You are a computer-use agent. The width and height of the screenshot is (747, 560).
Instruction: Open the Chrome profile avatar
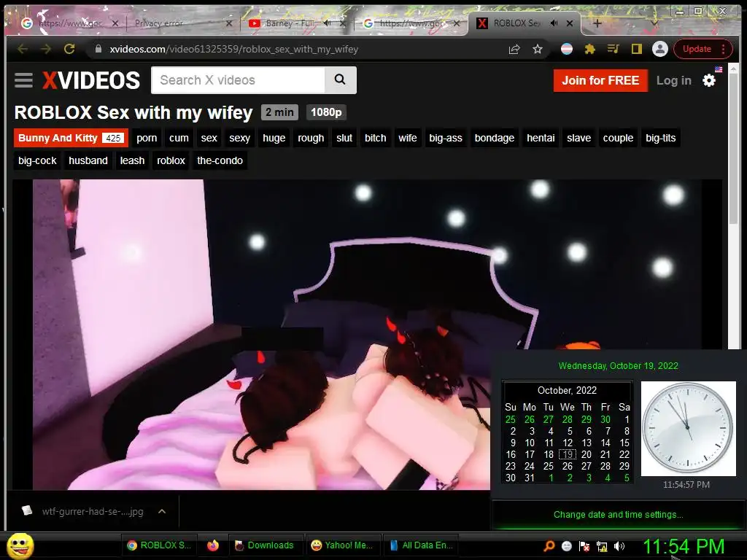click(659, 49)
